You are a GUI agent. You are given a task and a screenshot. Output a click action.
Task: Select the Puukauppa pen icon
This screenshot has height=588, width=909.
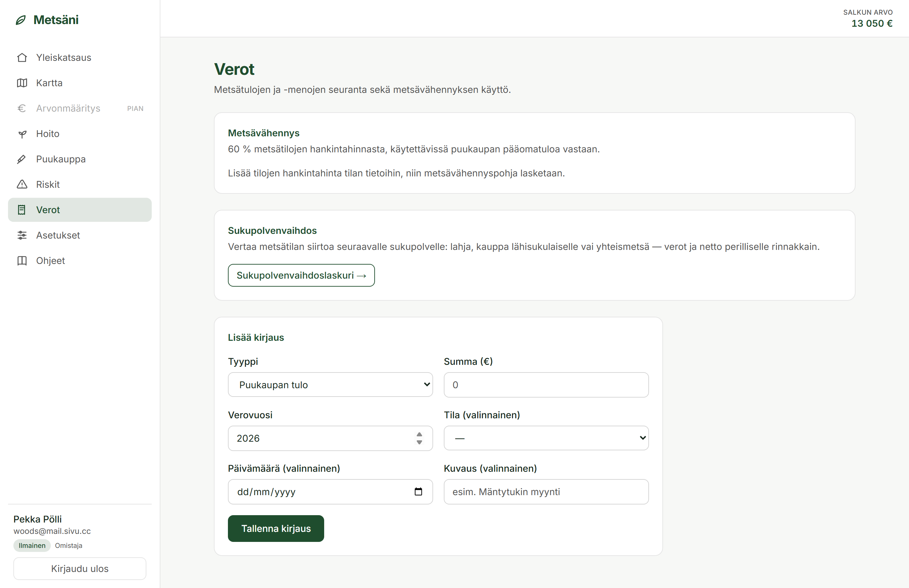point(22,159)
